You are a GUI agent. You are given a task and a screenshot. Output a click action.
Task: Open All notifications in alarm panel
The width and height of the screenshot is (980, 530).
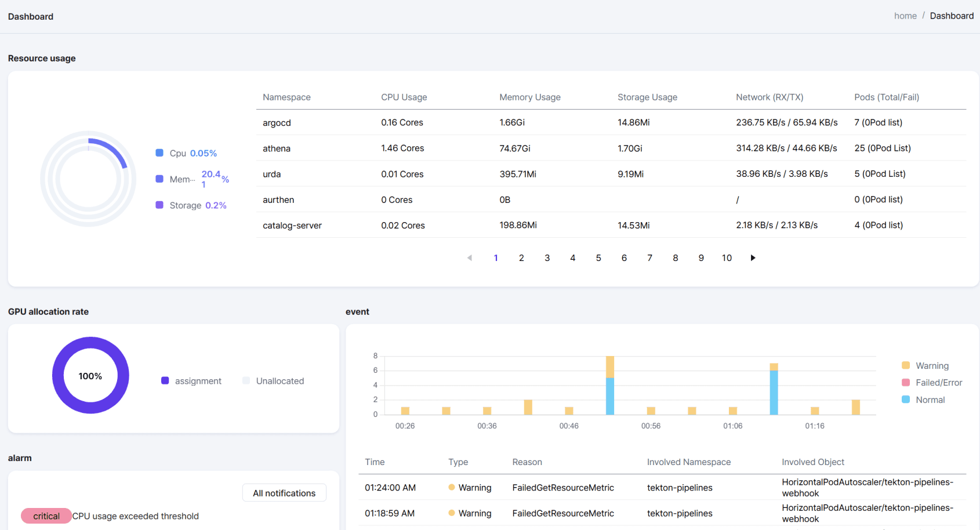pyautogui.click(x=284, y=493)
